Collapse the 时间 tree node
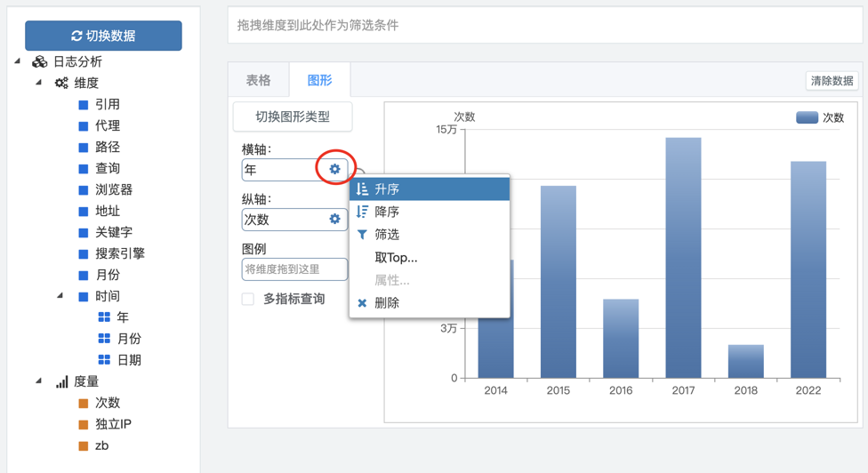This screenshot has height=473, width=868. 60,296
